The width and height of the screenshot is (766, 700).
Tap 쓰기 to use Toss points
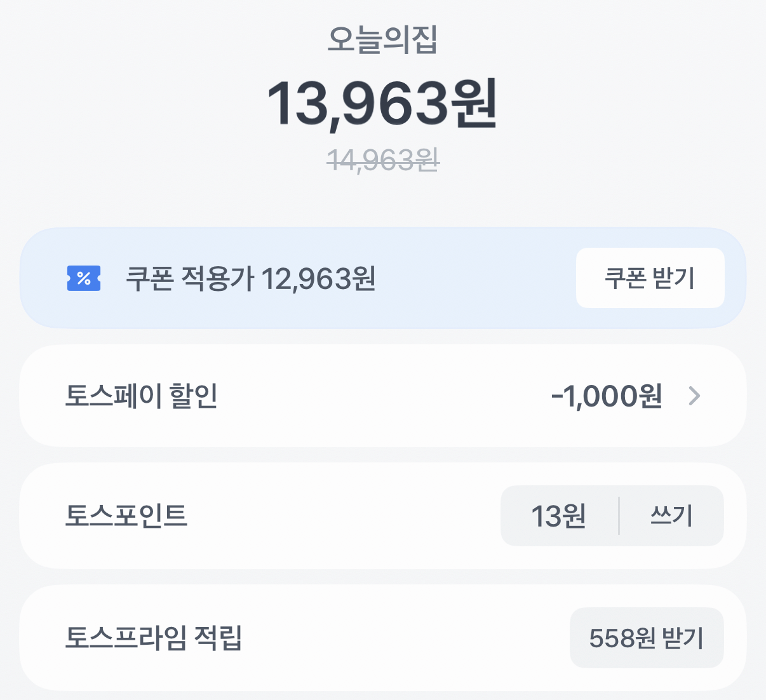point(671,516)
